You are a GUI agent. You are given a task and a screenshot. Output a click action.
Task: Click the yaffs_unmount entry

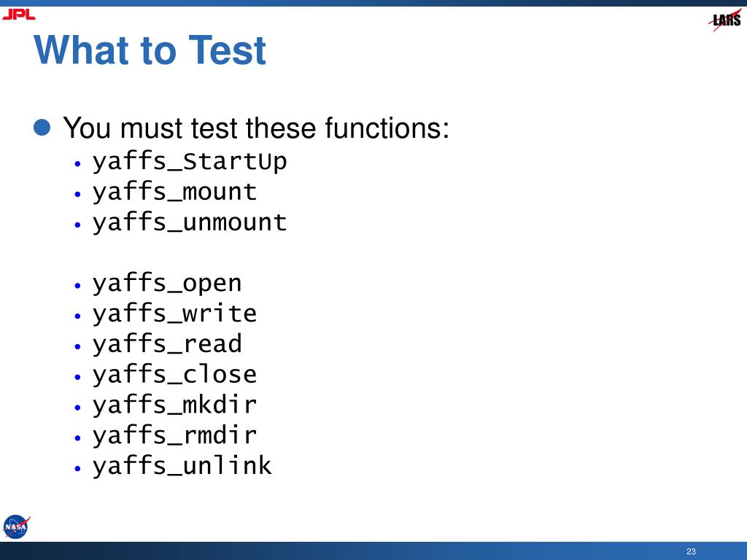click(190, 223)
